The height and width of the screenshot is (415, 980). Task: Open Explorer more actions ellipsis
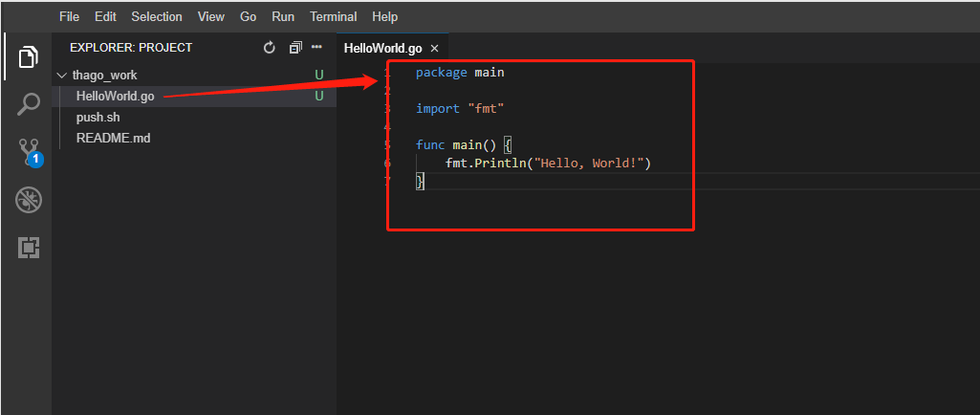316,48
